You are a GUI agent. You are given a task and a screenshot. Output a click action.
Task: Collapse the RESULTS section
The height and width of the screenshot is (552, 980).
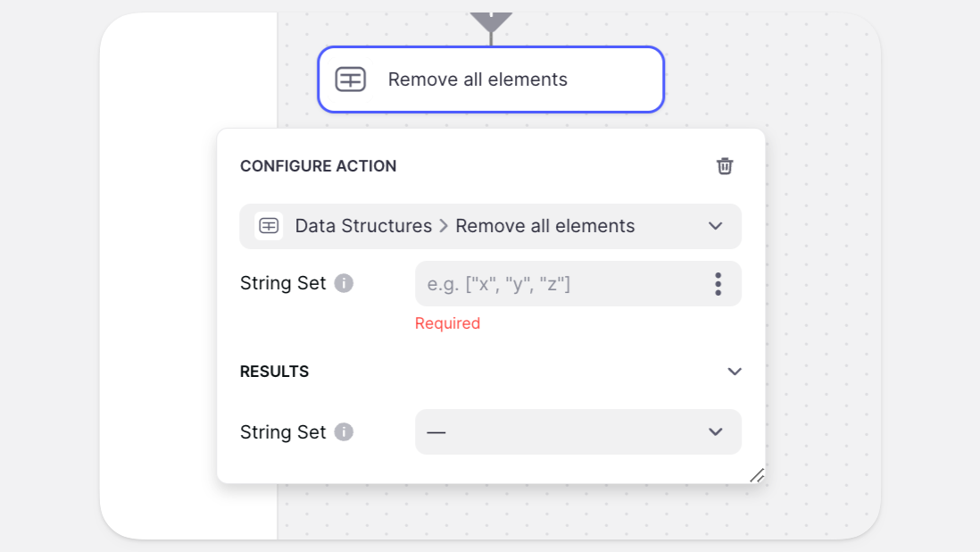point(734,372)
